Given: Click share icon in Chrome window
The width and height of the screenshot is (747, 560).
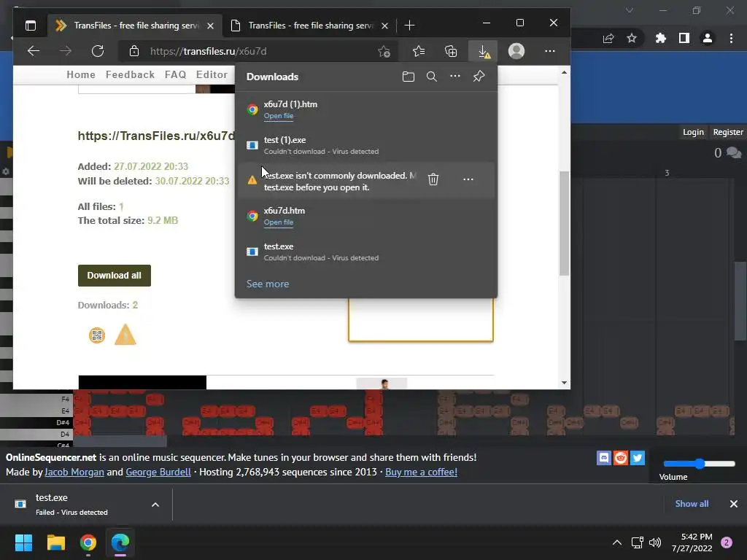Looking at the screenshot, I should point(608,39).
